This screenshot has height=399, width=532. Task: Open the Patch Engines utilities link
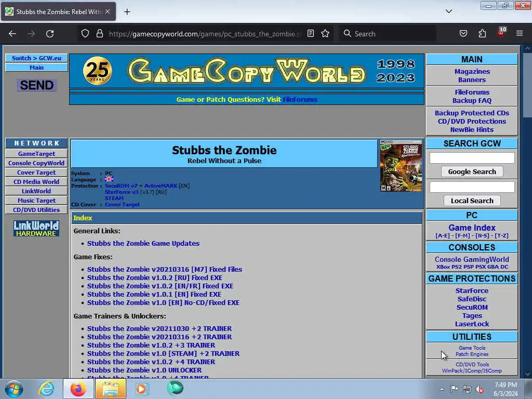coord(472,354)
